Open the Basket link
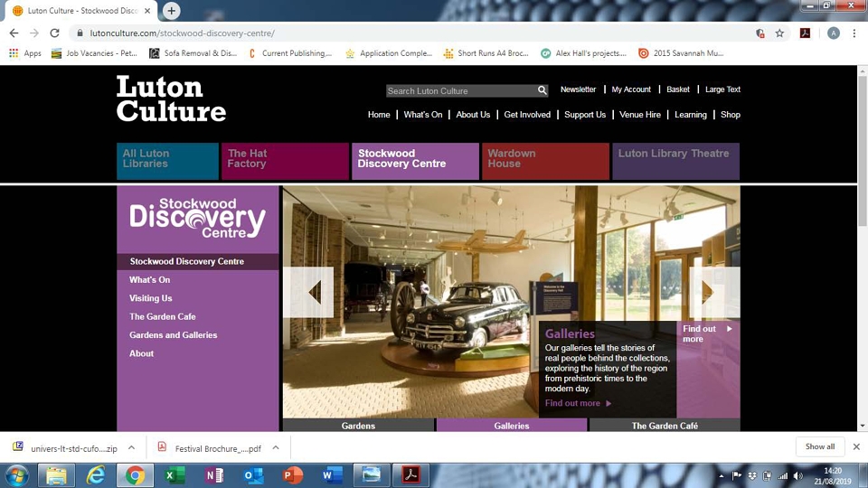 tap(678, 89)
